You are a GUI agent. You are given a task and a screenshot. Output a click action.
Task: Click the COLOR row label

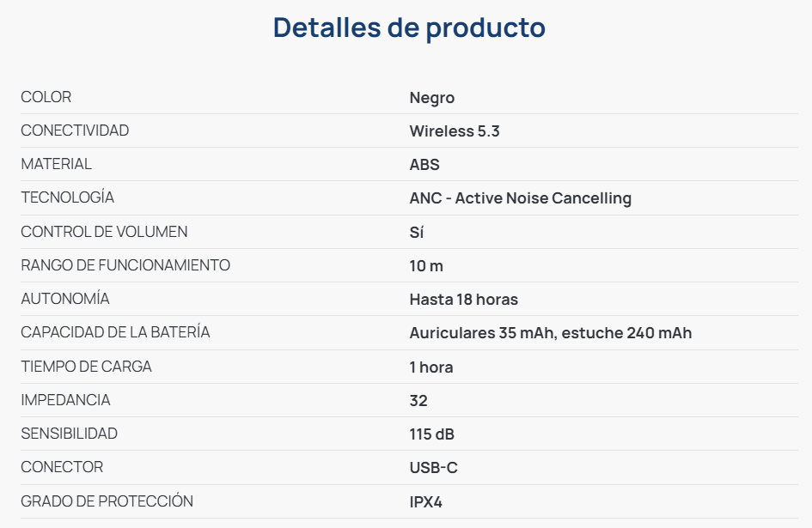pos(46,97)
